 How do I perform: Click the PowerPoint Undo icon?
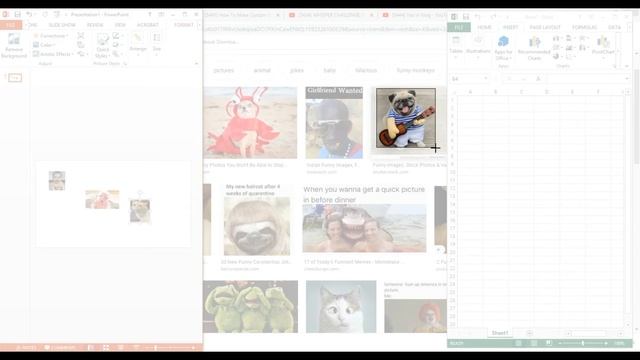[x=29, y=14]
